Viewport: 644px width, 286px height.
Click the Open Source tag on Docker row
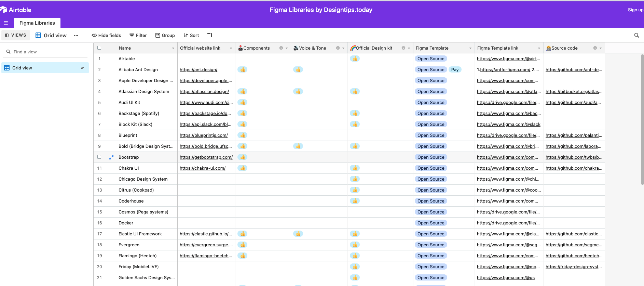coord(431,223)
